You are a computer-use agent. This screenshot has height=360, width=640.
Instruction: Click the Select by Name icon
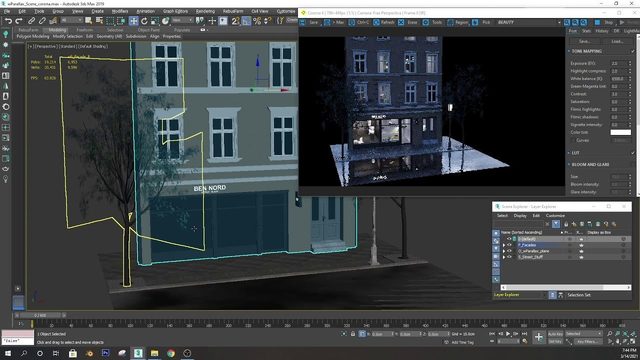[99, 20]
